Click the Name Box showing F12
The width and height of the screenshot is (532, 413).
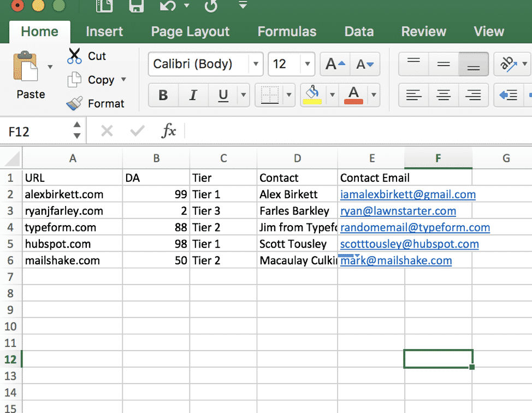click(37, 131)
